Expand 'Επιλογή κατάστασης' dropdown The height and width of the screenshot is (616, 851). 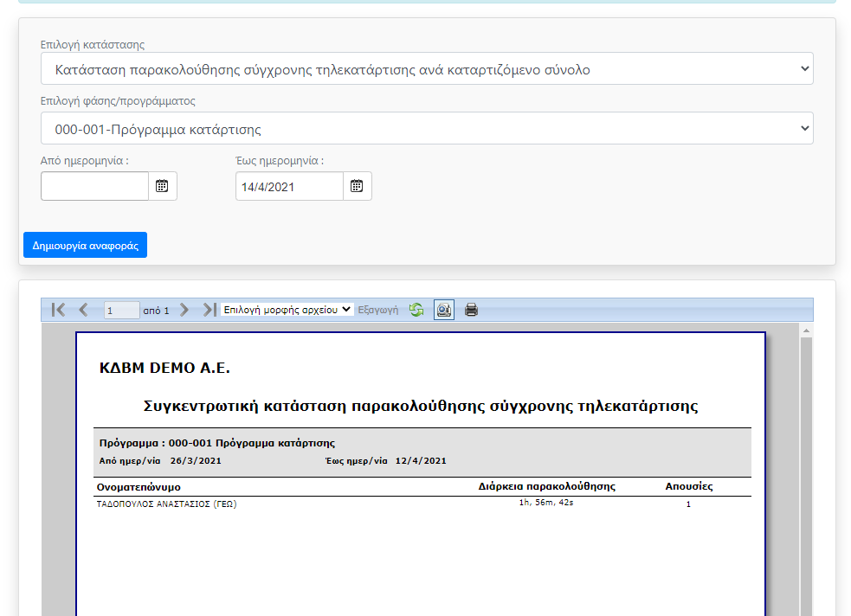click(426, 69)
